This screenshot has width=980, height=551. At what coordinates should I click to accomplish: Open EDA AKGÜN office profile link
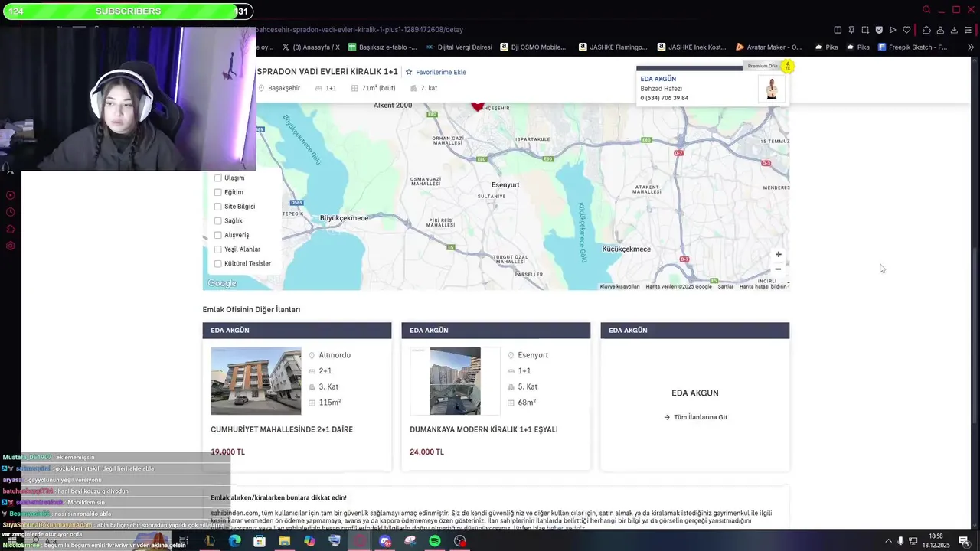click(658, 79)
